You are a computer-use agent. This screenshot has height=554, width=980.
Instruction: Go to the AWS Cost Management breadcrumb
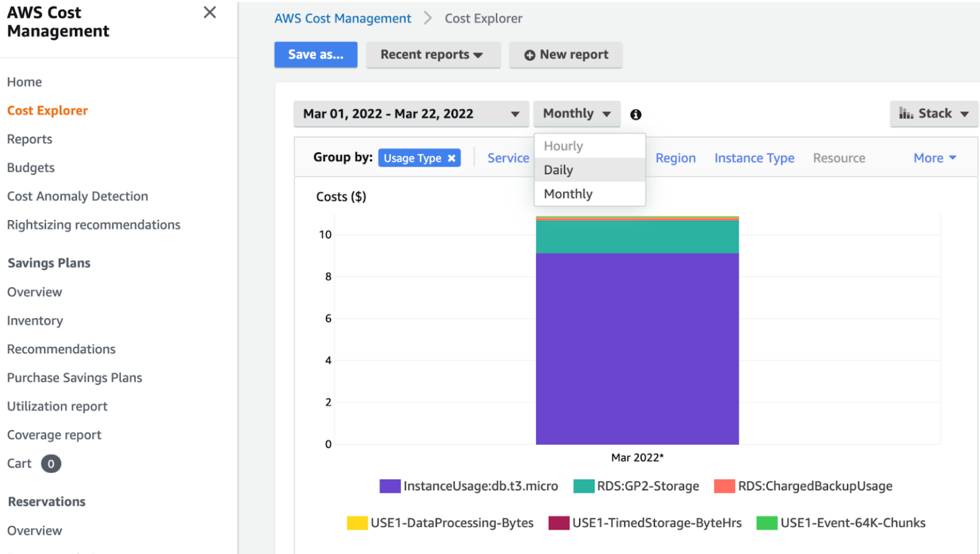[343, 18]
